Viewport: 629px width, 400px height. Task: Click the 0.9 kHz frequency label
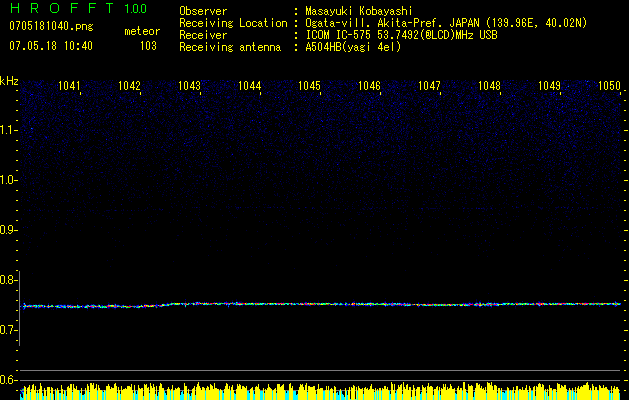pyautogui.click(x=8, y=230)
